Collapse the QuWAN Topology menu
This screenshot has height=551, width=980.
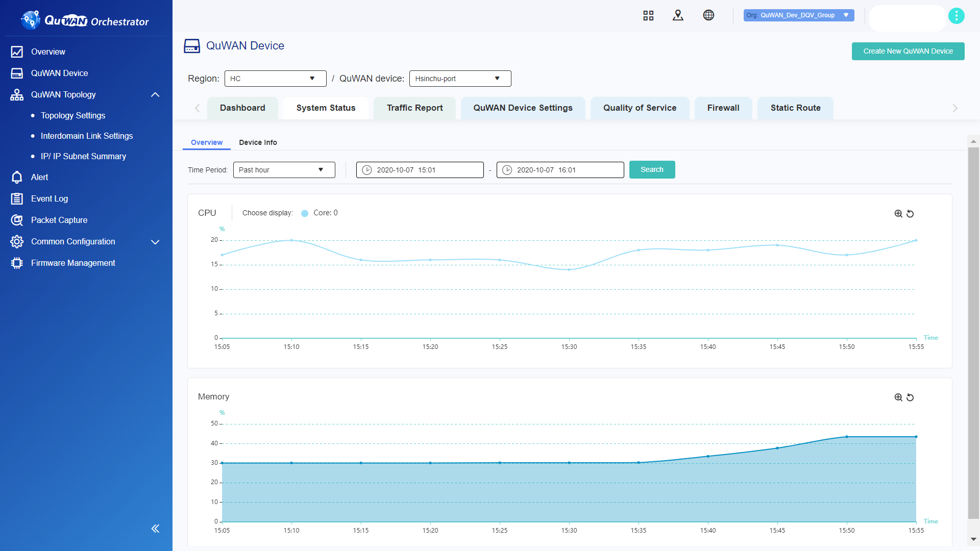[155, 95]
